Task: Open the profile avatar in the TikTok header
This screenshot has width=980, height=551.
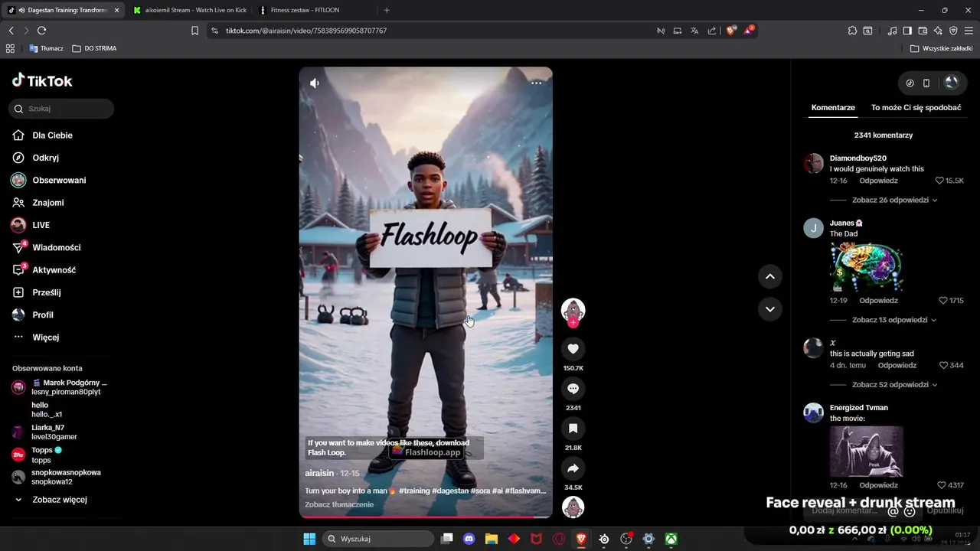Action: (952, 83)
